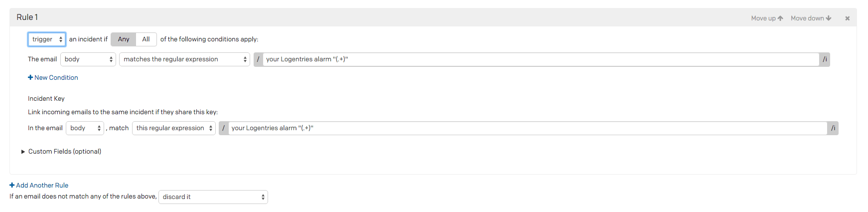Click into the incident key regular expression field
The image size is (868, 212).
[x=527, y=128]
